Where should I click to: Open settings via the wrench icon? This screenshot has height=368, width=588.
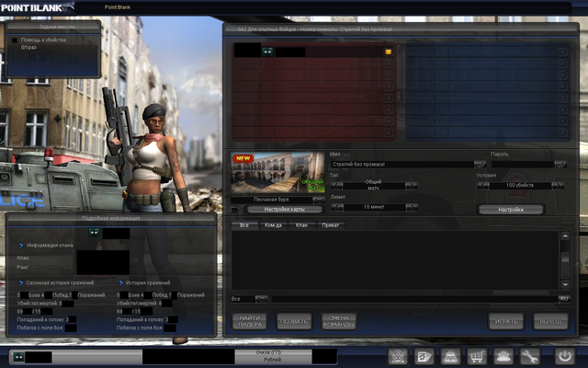(530, 355)
